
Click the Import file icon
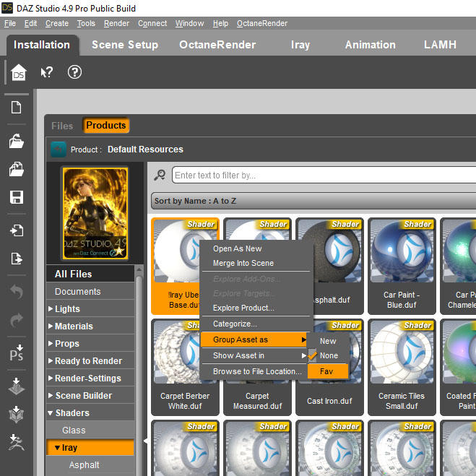click(17, 230)
